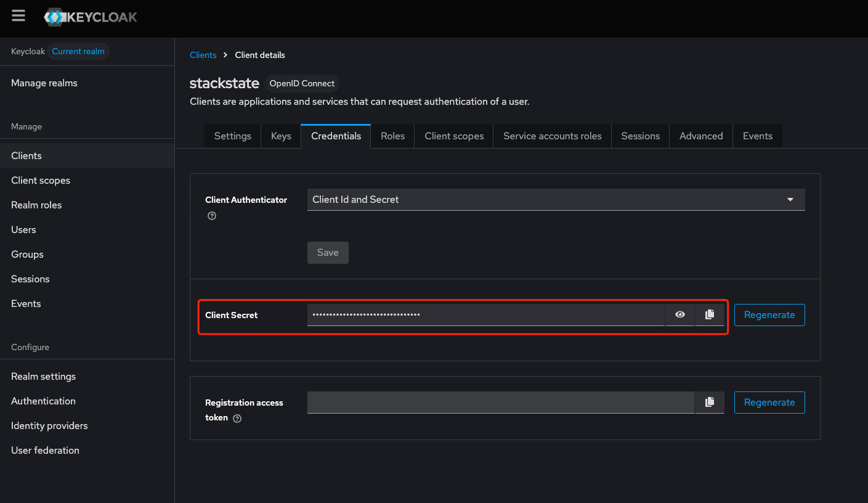Switch to the Keys tab

(281, 136)
